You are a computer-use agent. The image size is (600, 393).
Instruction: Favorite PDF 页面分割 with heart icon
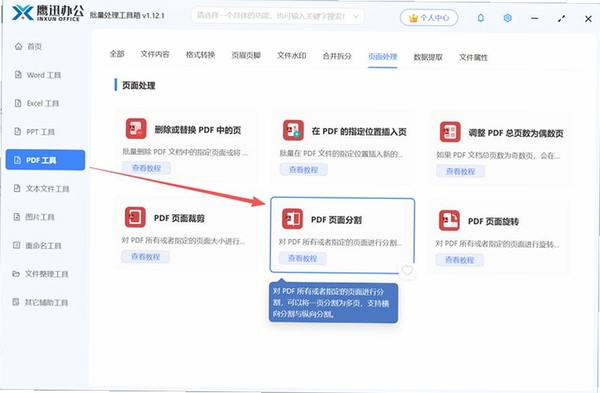407,270
